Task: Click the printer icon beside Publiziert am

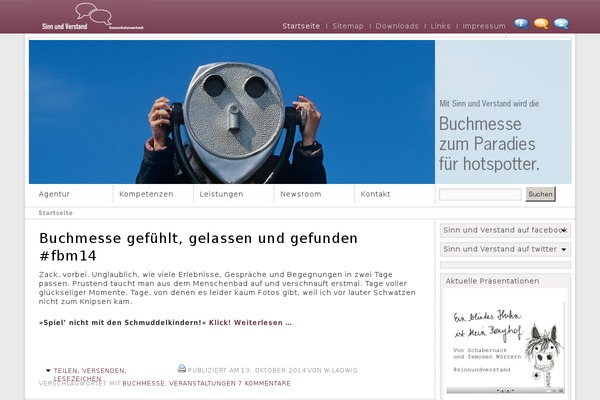Action: (x=182, y=368)
